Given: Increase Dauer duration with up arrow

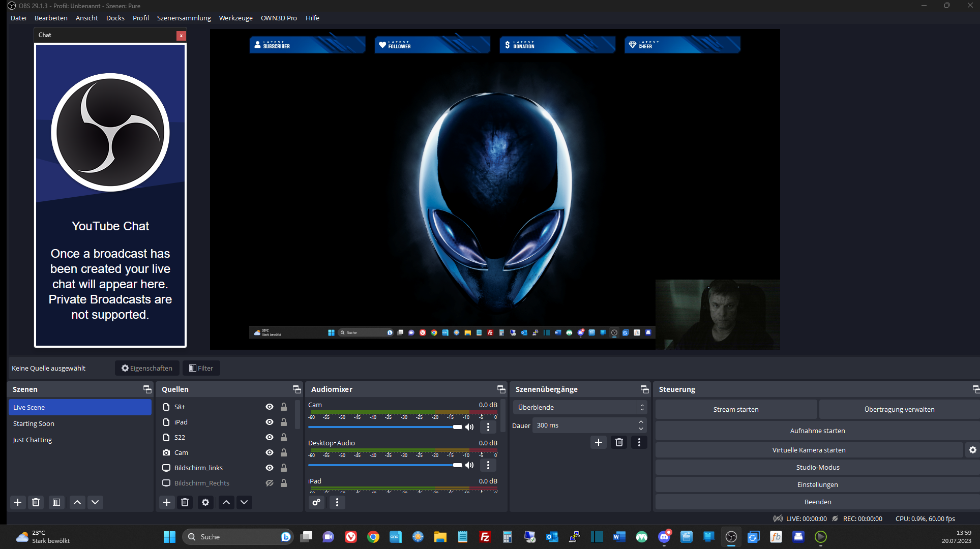Looking at the screenshot, I should coord(641,422).
